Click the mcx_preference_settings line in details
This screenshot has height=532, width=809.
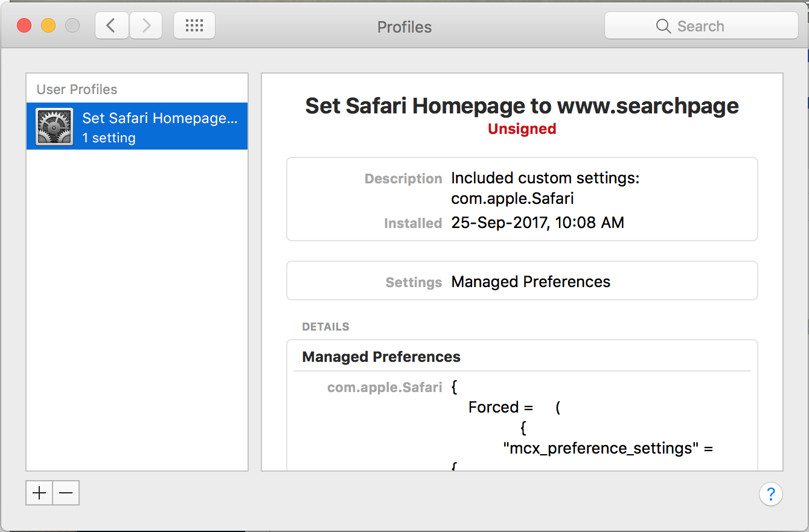(x=608, y=448)
